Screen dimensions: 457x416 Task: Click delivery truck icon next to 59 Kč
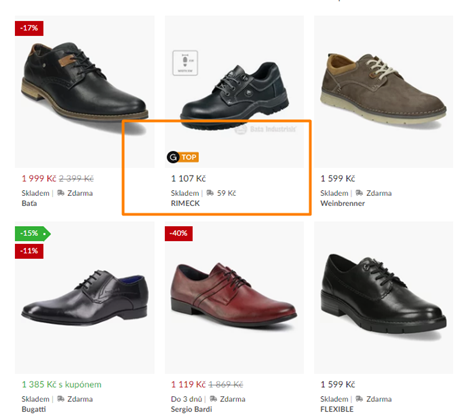coord(210,193)
